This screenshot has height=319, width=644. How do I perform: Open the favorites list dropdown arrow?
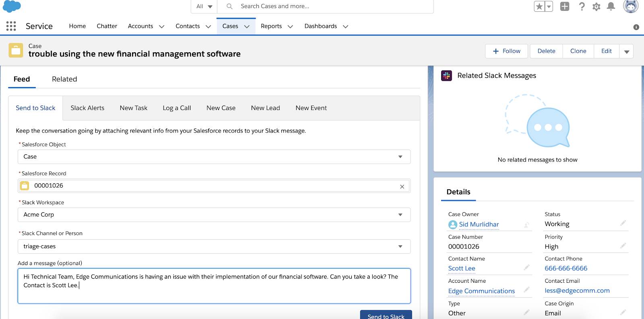point(549,6)
